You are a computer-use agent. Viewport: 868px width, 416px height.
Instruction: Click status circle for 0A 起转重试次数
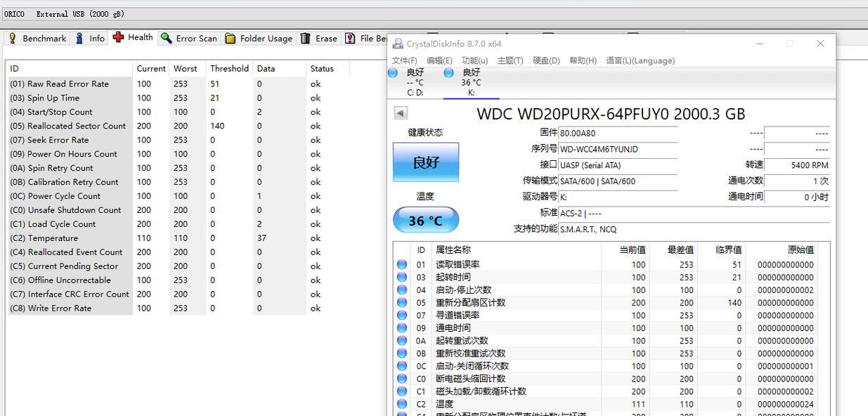coord(402,340)
